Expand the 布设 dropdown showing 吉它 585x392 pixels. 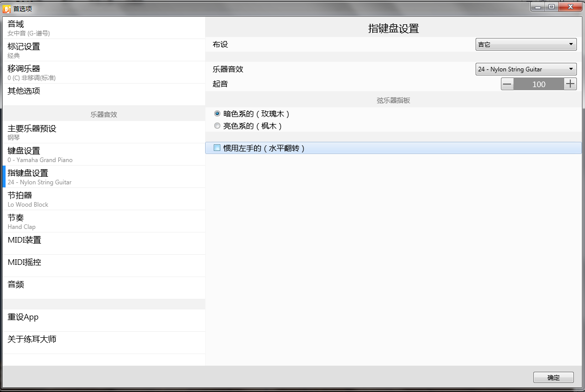coord(526,45)
